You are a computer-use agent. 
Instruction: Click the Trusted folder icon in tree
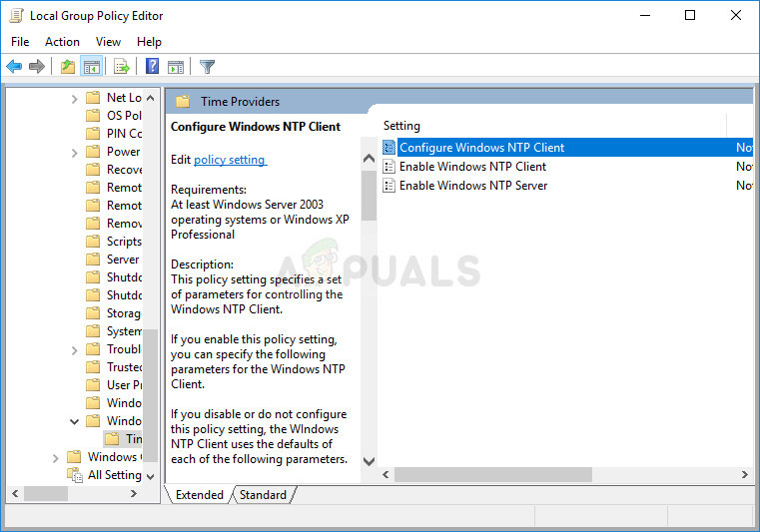tap(93, 366)
